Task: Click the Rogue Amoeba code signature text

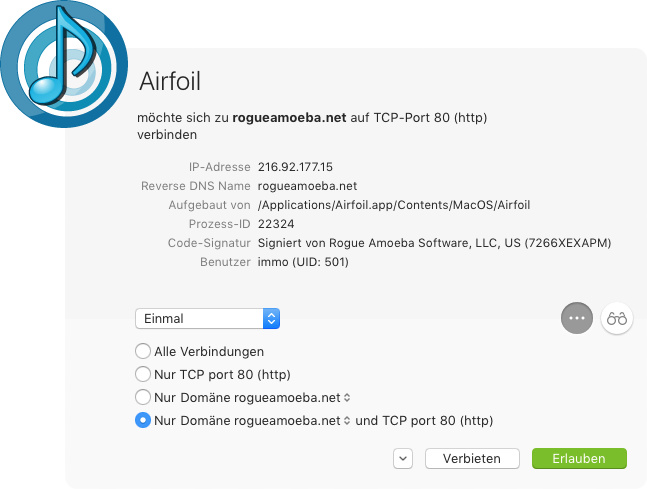Action: tap(434, 243)
